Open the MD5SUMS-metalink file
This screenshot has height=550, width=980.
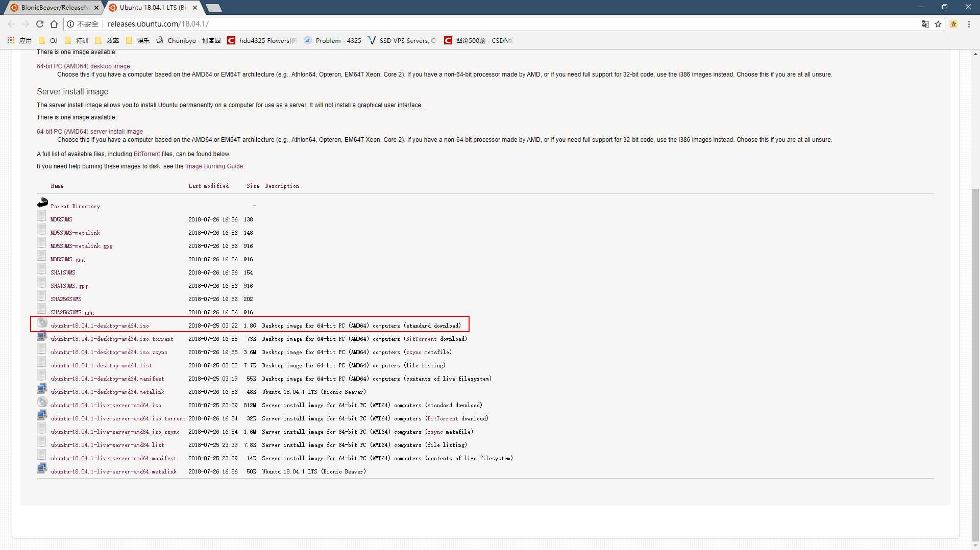coord(75,233)
